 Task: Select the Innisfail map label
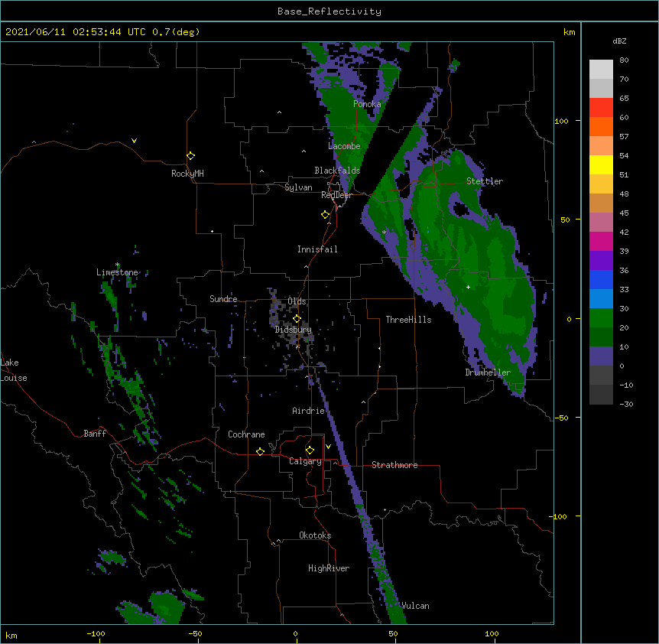click(317, 249)
